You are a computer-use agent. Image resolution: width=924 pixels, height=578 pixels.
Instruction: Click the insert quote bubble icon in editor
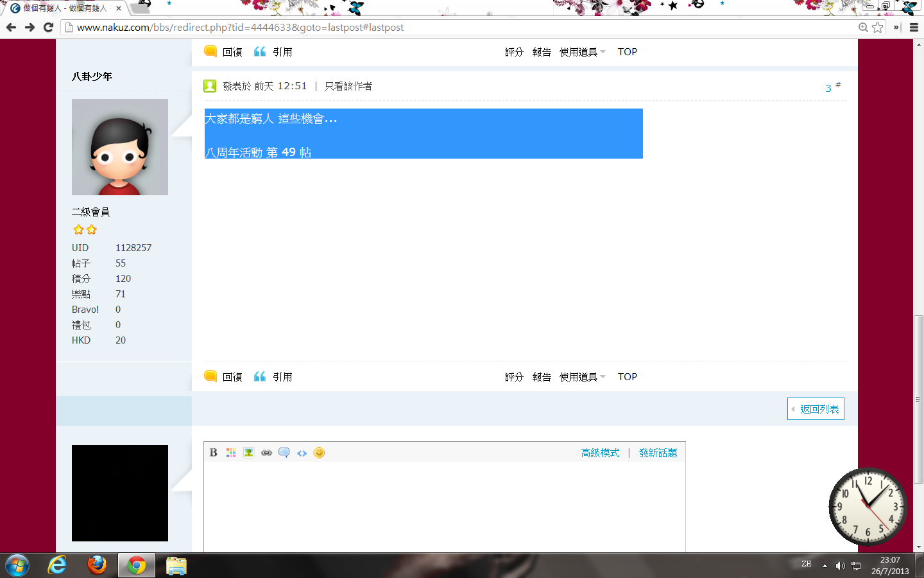click(284, 453)
